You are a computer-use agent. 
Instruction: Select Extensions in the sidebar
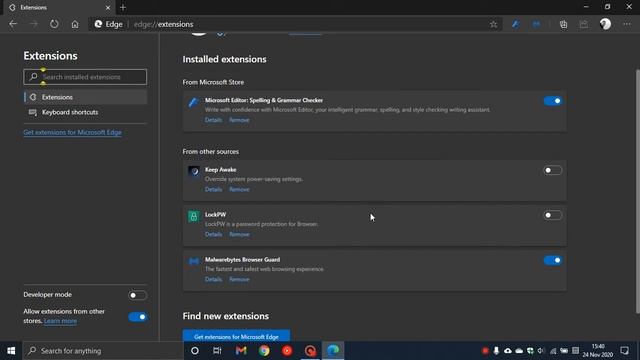[x=85, y=97]
